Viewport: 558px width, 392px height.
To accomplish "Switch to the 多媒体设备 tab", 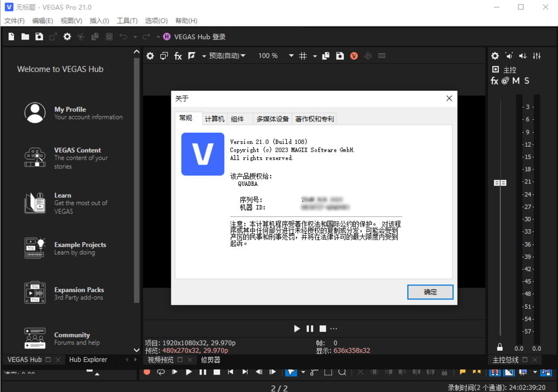I will pyautogui.click(x=273, y=119).
